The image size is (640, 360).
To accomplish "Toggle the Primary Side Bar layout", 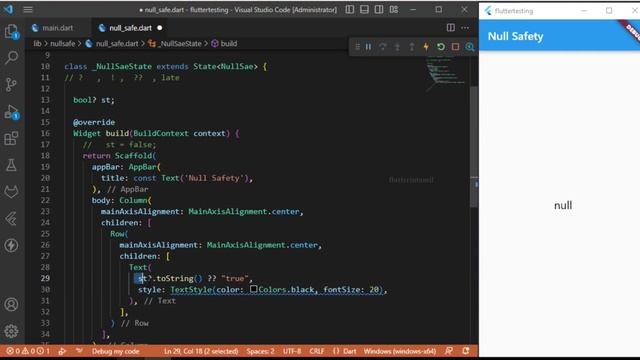I will (350, 9).
